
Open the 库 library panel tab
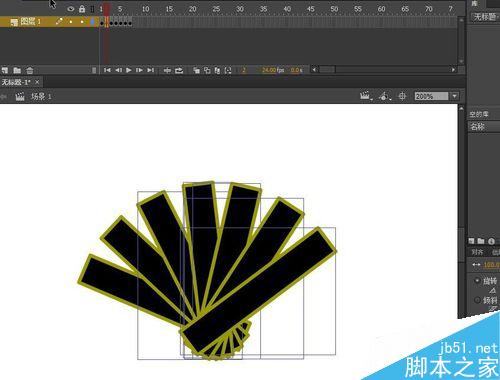point(474,3)
